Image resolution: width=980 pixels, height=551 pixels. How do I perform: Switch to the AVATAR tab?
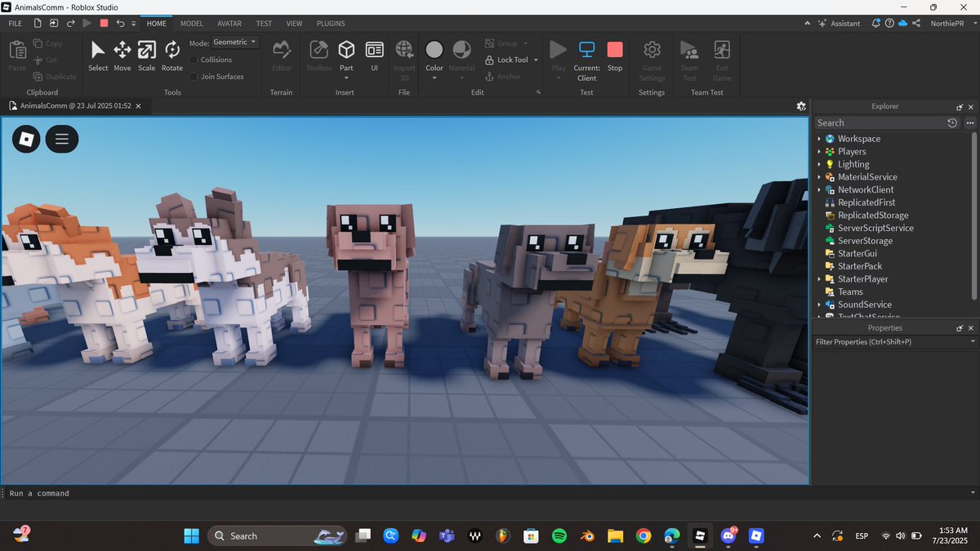click(x=229, y=24)
